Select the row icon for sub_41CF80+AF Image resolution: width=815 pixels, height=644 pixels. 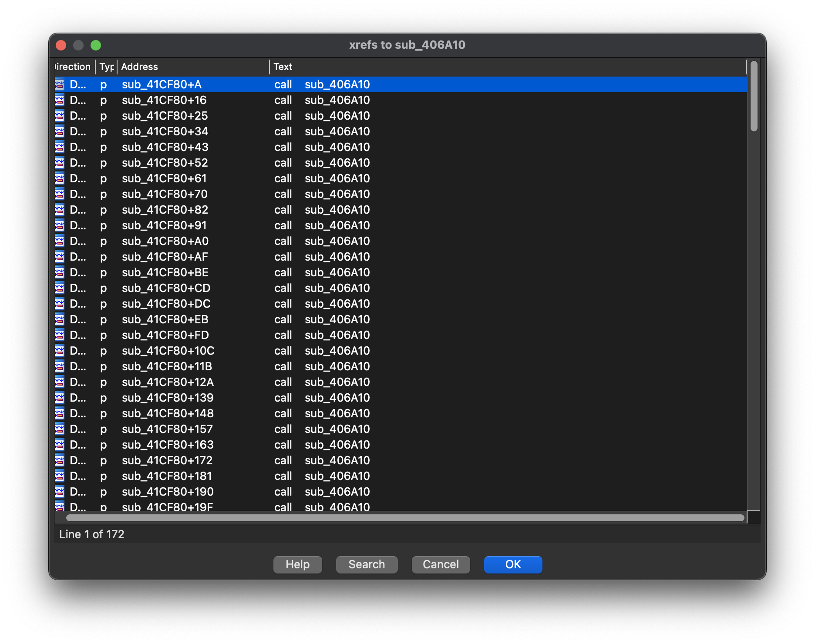60,257
